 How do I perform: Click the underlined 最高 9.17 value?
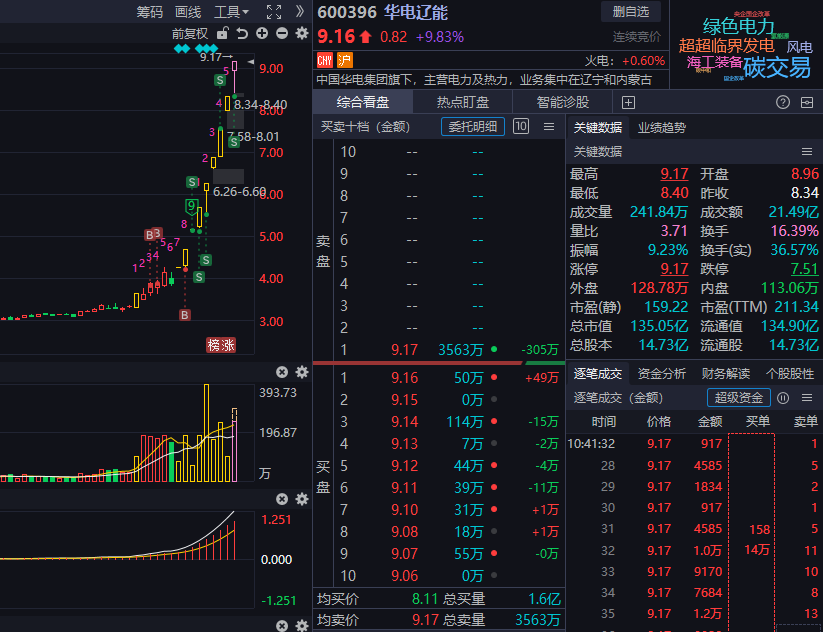click(674, 174)
